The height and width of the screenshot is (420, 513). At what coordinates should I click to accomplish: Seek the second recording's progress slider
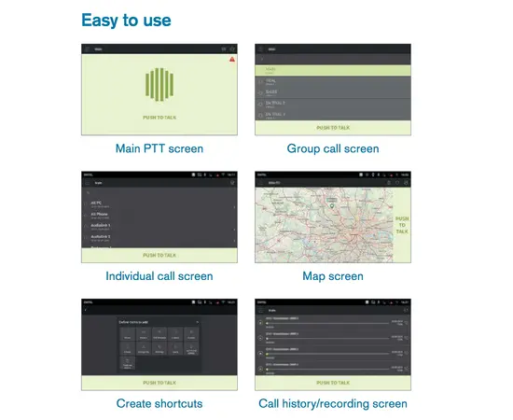(x=327, y=339)
